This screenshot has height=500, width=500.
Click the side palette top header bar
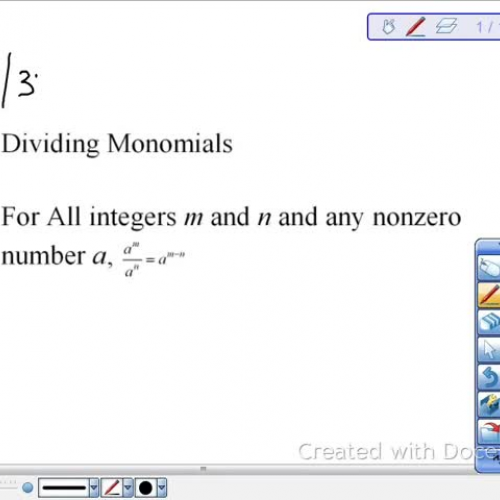coord(488,247)
